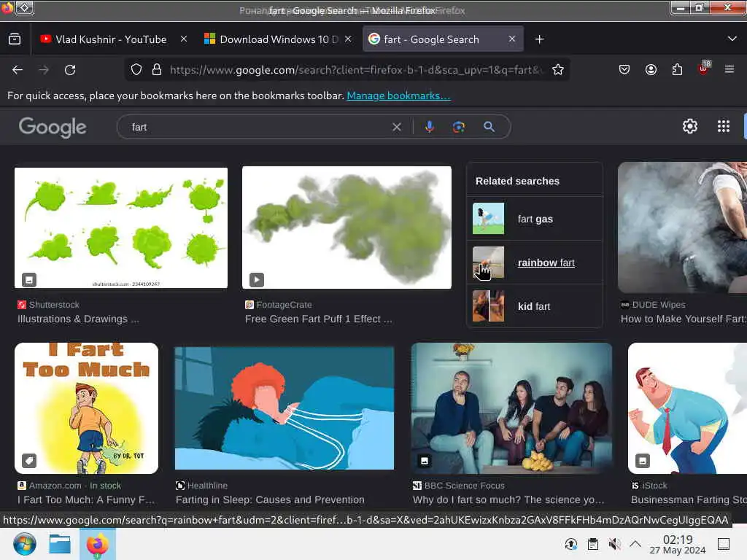Reload the current page

pos(70,70)
